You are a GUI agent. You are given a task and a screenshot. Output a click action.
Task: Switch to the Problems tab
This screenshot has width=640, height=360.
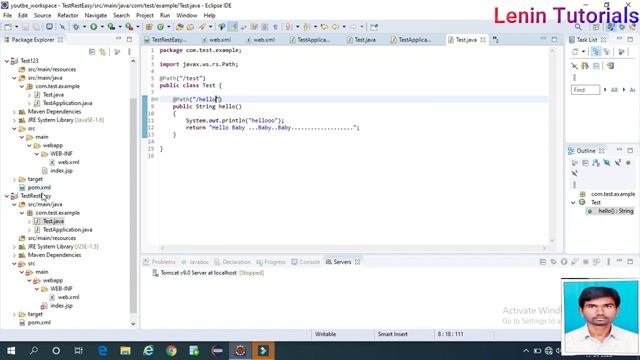point(160,262)
